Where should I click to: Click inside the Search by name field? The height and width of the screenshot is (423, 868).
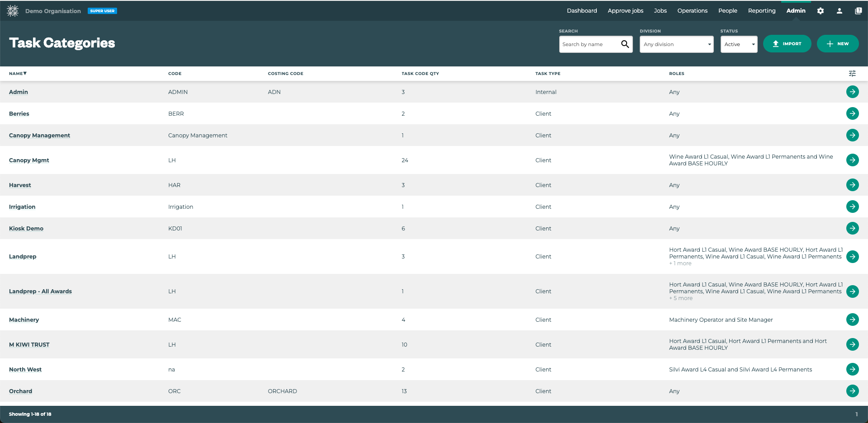pos(588,44)
